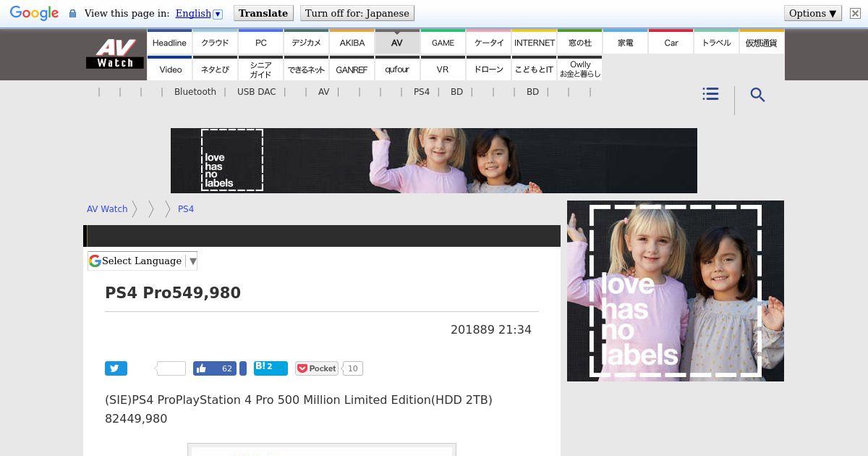Click the Pocket count 10 bubble
The image size is (868, 456).
(x=352, y=368)
